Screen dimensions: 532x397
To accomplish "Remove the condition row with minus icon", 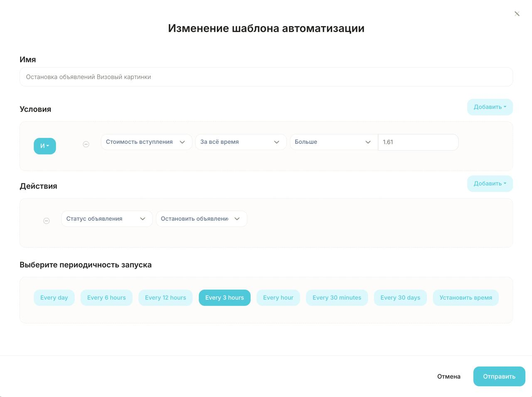I will (x=86, y=144).
